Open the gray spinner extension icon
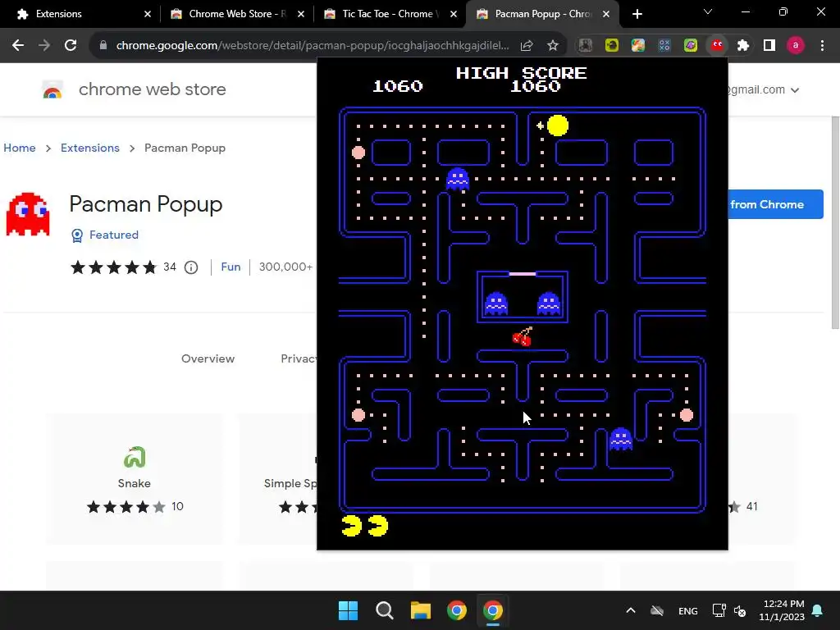This screenshot has height=630, width=840. coord(586,46)
